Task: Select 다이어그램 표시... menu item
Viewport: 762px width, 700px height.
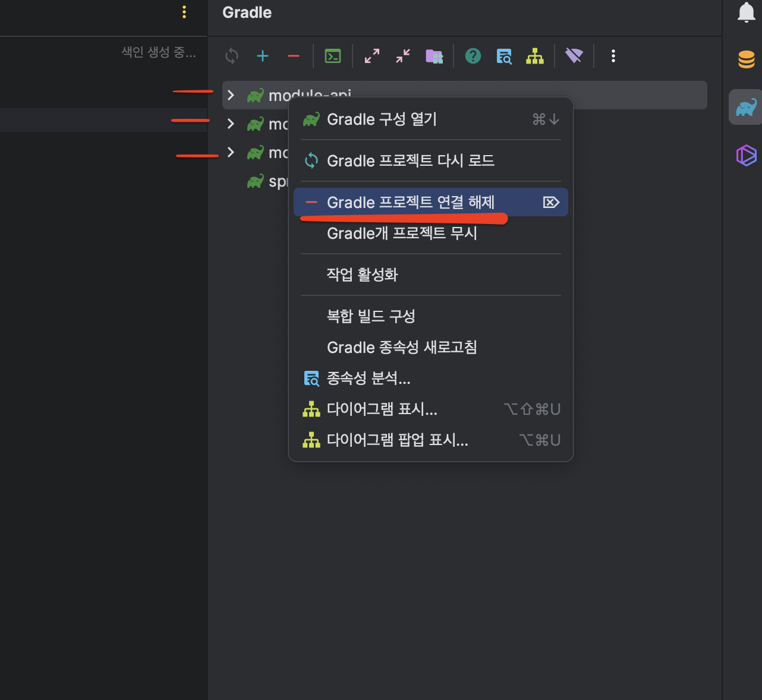Action: 431,409
